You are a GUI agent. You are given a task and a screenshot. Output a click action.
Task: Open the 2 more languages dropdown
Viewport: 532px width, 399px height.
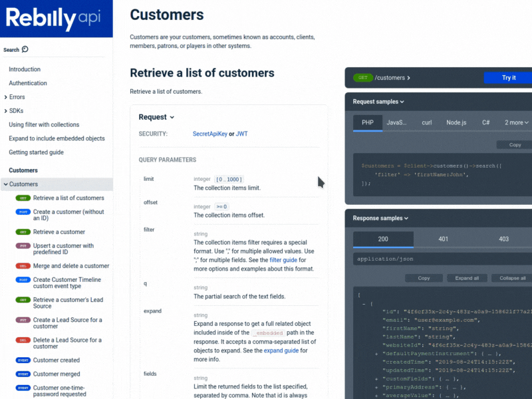click(517, 122)
